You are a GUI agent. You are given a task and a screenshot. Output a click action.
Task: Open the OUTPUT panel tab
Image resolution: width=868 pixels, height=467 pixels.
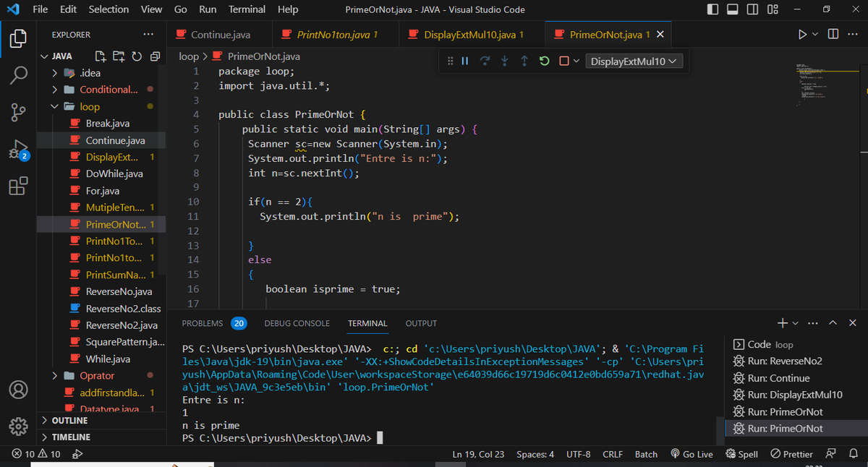point(421,323)
